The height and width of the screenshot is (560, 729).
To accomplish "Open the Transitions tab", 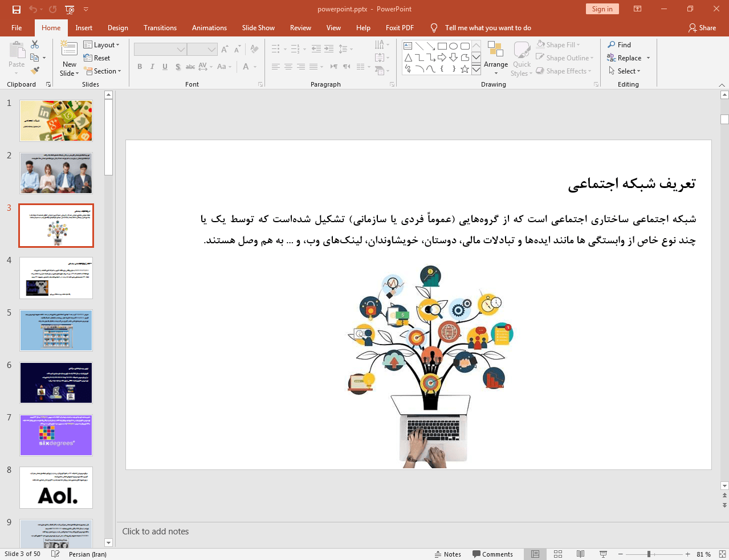I will coord(160,28).
